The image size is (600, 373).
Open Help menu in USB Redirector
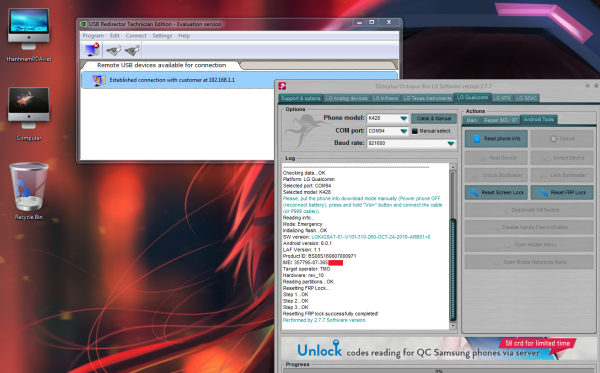click(184, 36)
